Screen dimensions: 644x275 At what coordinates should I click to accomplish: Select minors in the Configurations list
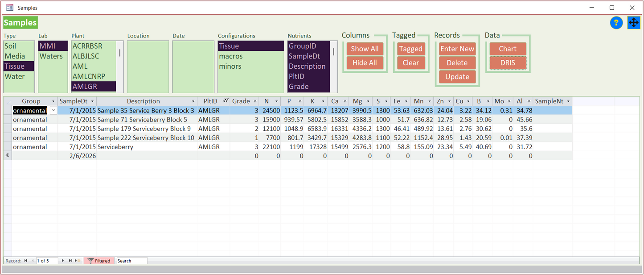(251, 67)
